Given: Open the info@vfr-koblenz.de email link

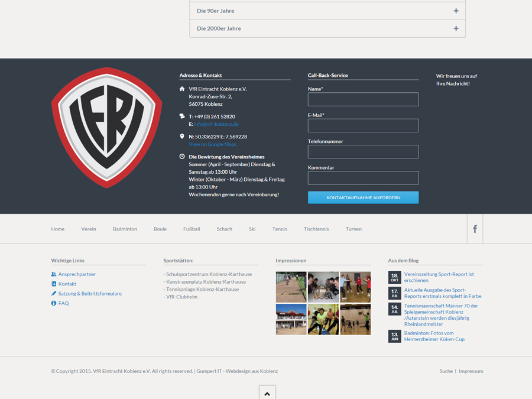Looking at the screenshot, I should [216, 124].
